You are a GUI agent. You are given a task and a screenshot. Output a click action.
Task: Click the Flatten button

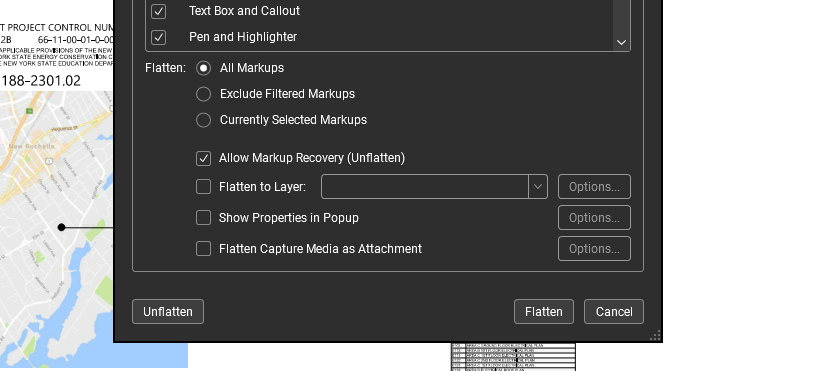click(x=544, y=312)
